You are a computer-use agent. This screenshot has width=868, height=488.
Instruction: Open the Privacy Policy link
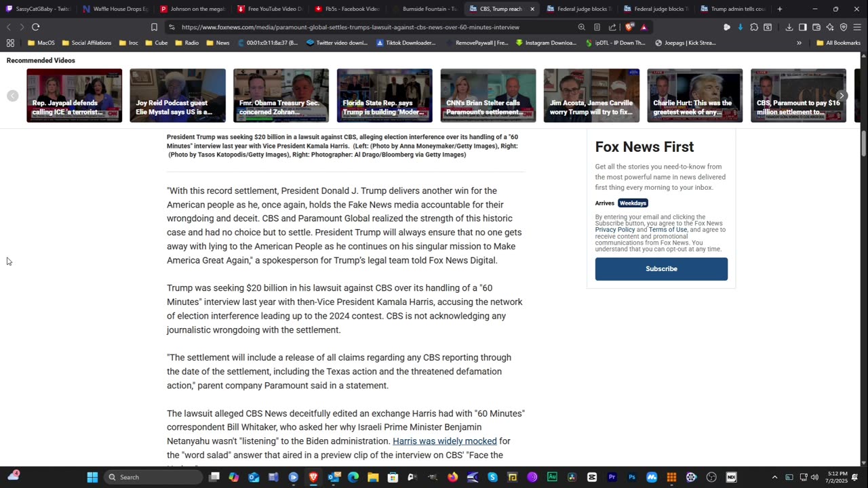(x=615, y=230)
